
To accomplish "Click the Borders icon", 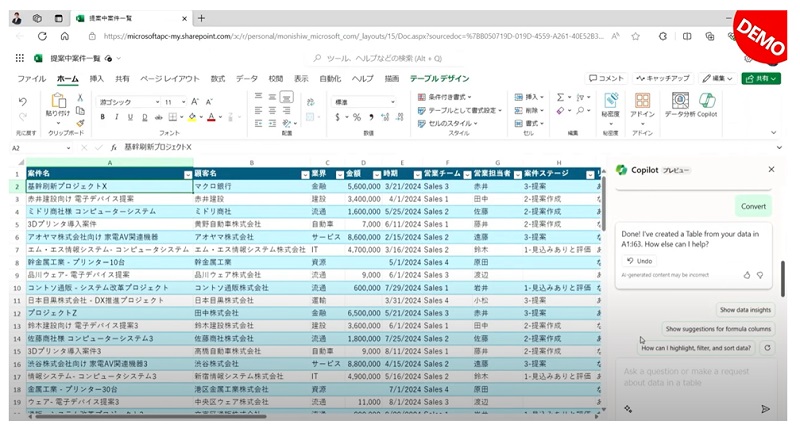I will tap(173, 117).
